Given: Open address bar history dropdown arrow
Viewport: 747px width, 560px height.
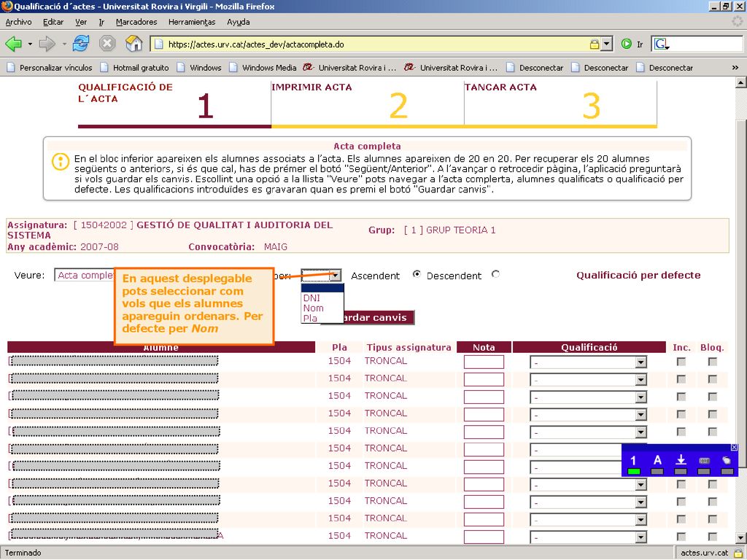Looking at the screenshot, I should (606, 44).
